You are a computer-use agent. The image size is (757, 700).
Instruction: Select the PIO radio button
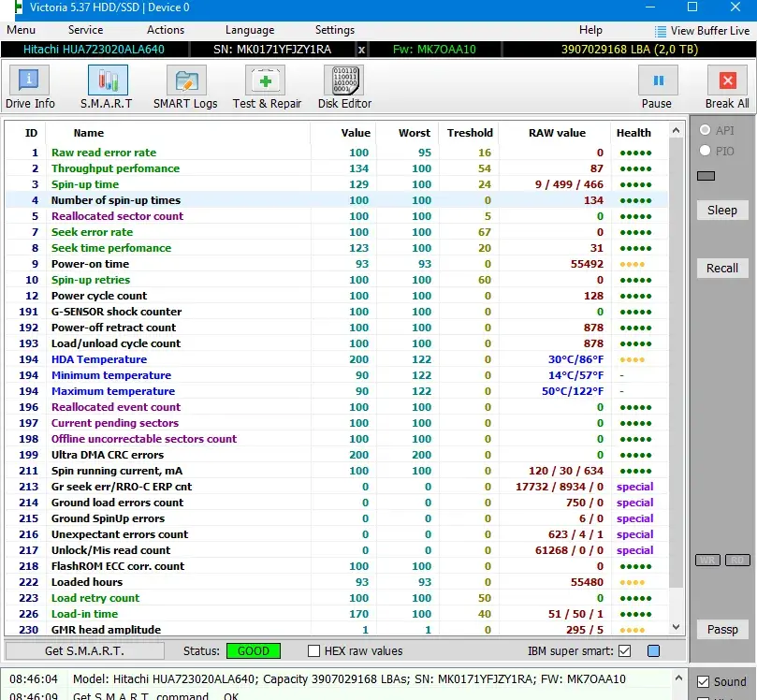705,151
